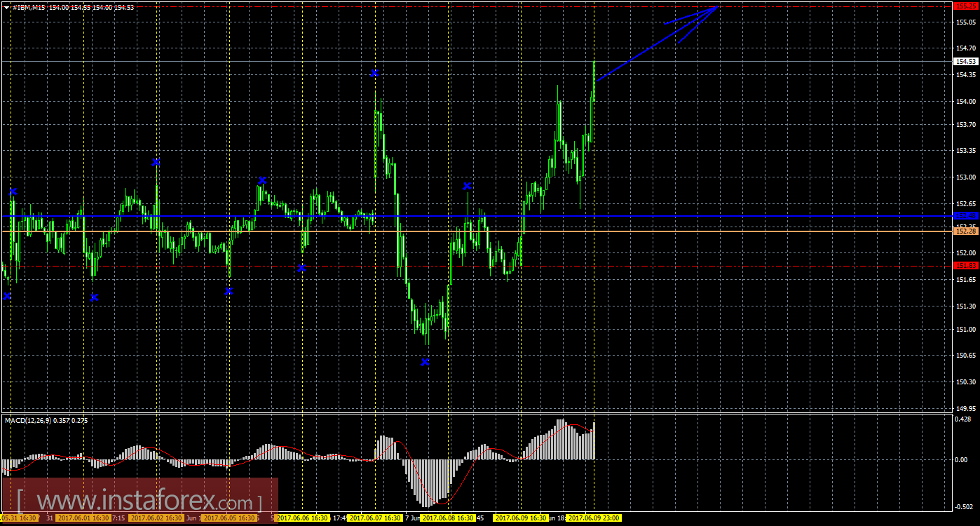This screenshot has height=526, width=980.
Task: Select the blue X marker under the 150.65 low
Action: [x=425, y=362]
